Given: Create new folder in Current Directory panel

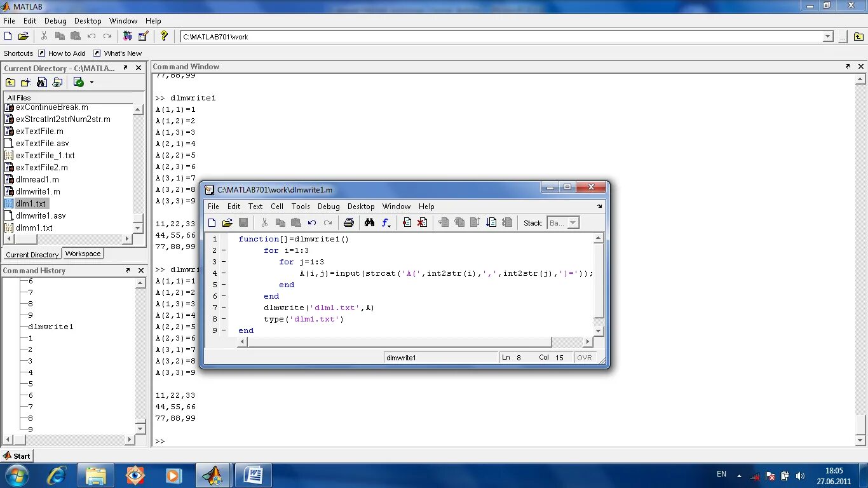Looking at the screenshot, I should coord(25,82).
